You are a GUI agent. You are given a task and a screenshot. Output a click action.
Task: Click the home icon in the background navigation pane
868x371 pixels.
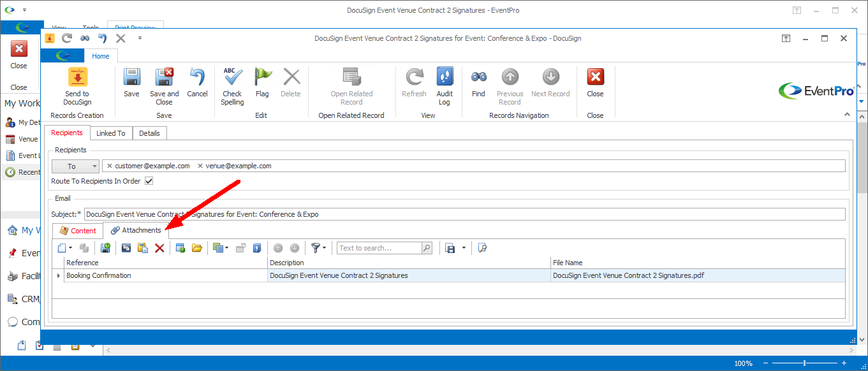[x=12, y=230]
